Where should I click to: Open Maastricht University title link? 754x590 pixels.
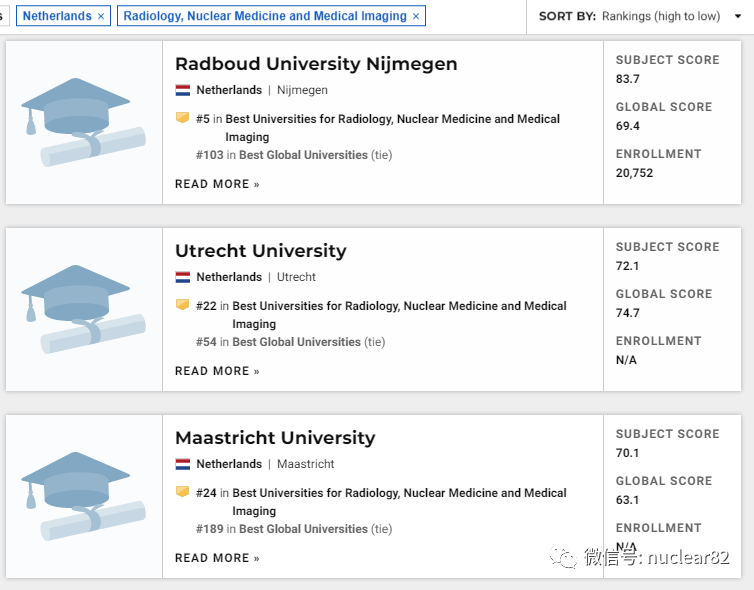[275, 438]
